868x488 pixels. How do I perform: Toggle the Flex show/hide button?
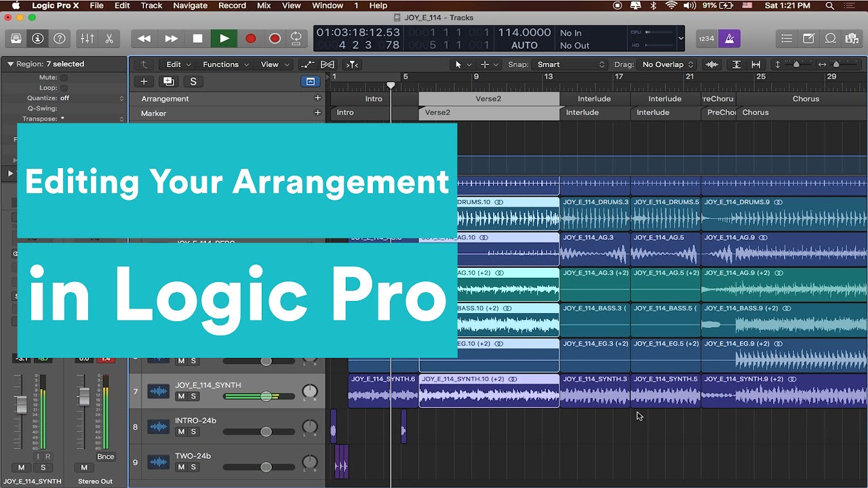[328, 64]
